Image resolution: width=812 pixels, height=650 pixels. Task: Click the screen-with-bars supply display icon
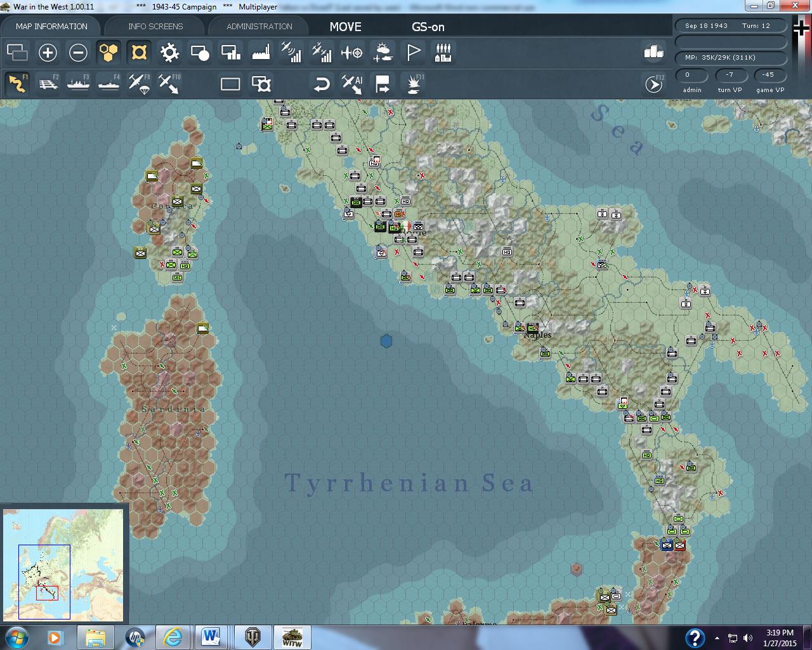click(x=230, y=52)
